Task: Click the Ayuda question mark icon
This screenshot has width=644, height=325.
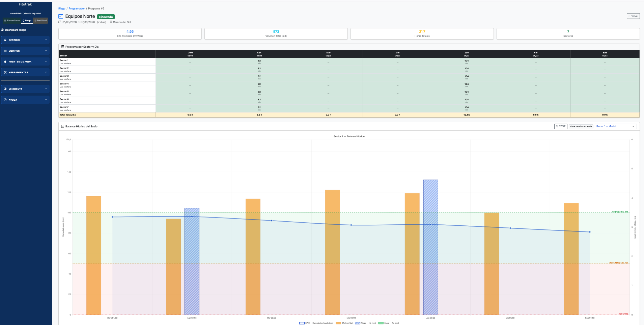Action: tap(5, 100)
